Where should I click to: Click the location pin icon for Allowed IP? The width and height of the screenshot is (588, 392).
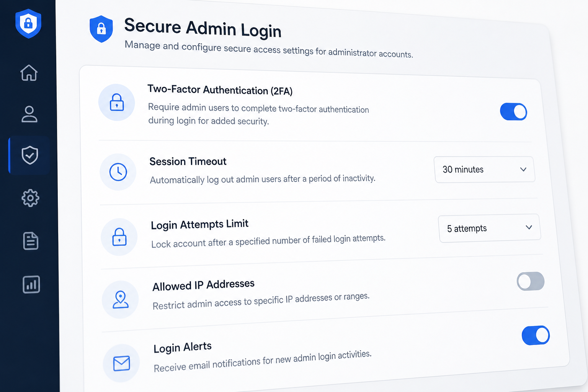point(120,299)
